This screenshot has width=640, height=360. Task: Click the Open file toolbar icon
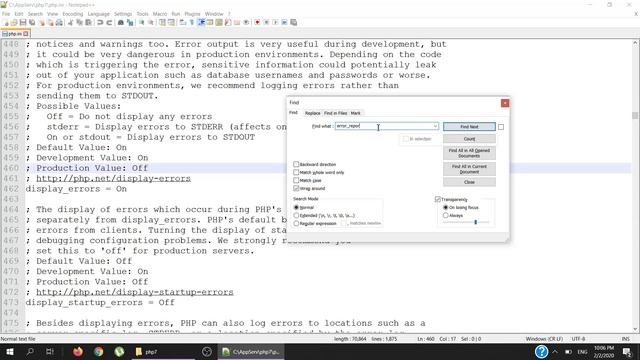[14, 23]
